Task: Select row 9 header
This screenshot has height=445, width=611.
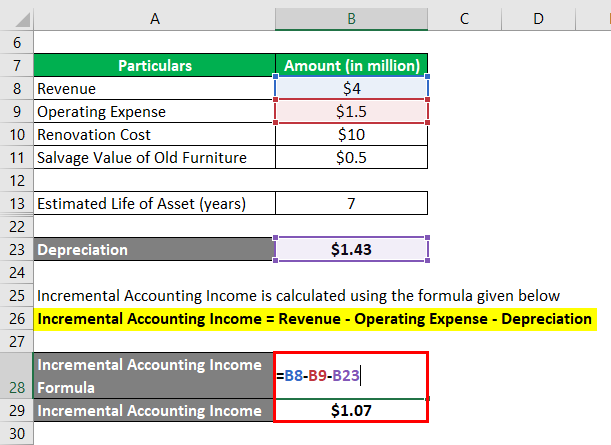Action: (17, 111)
